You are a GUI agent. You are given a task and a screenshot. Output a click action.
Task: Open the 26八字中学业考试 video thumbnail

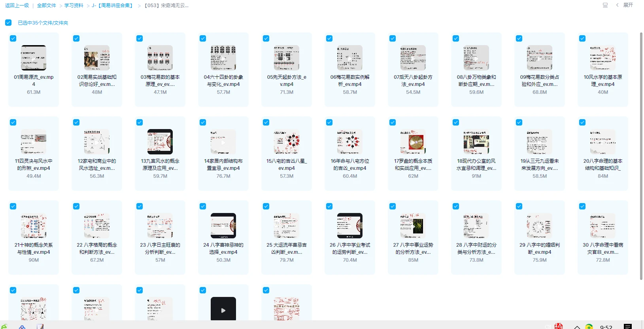click(x=350, y=226)
